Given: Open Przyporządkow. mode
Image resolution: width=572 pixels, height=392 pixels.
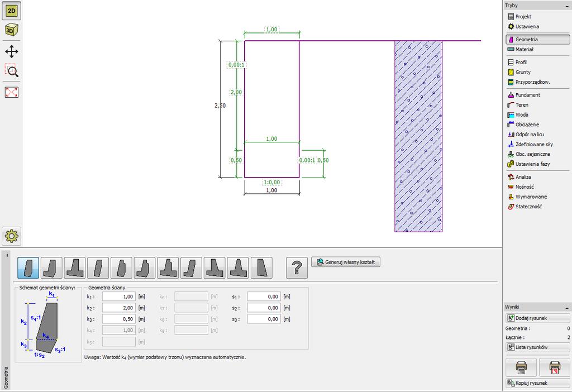Looking at the screenshot, I should click(538, 82).
